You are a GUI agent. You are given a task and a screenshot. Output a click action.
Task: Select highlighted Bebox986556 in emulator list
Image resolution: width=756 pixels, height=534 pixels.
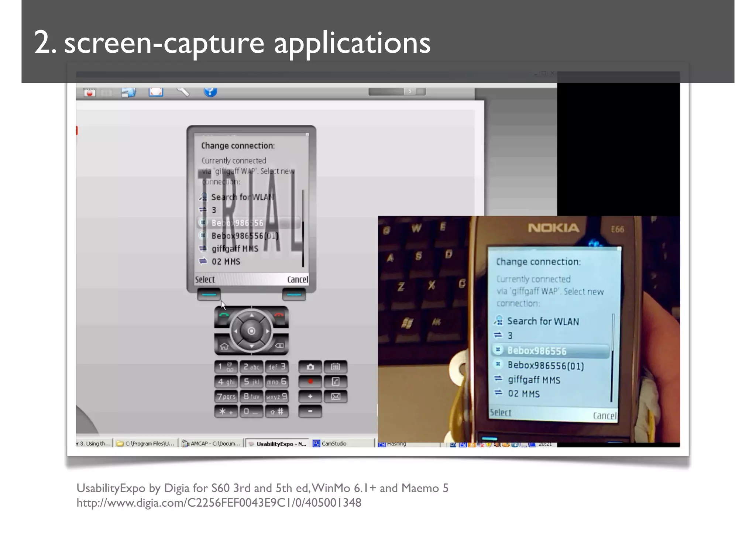point(249,223)
